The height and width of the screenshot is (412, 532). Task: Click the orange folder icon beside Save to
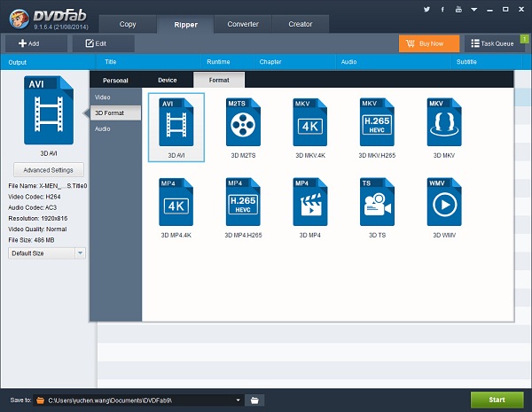click(x=41, y=400)
